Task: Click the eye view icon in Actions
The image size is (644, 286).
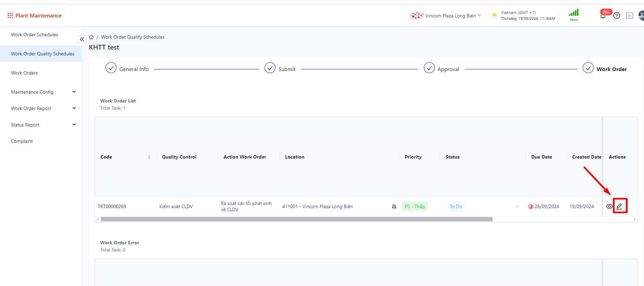Action: click(609, 206)
